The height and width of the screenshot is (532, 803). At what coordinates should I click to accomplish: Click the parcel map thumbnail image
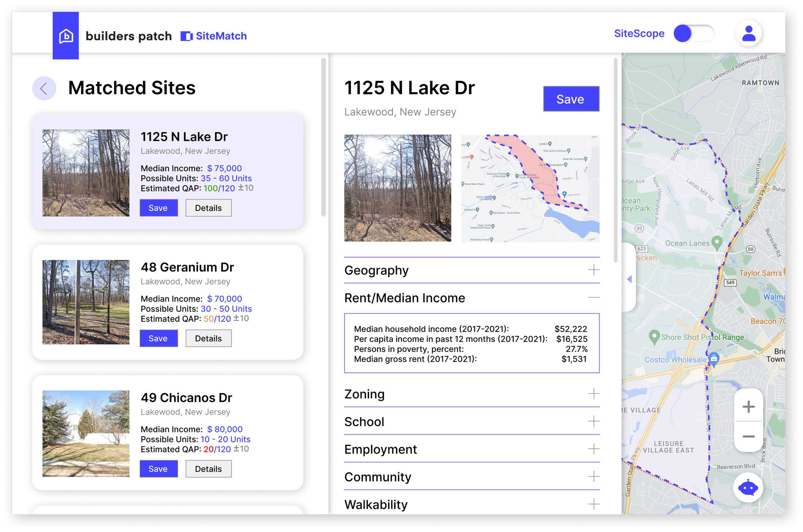point(530,188)
